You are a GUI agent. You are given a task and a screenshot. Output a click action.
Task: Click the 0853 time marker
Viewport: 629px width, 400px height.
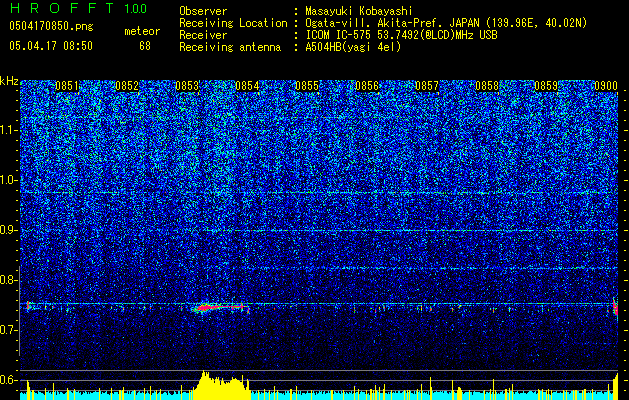tap(187, 86)
